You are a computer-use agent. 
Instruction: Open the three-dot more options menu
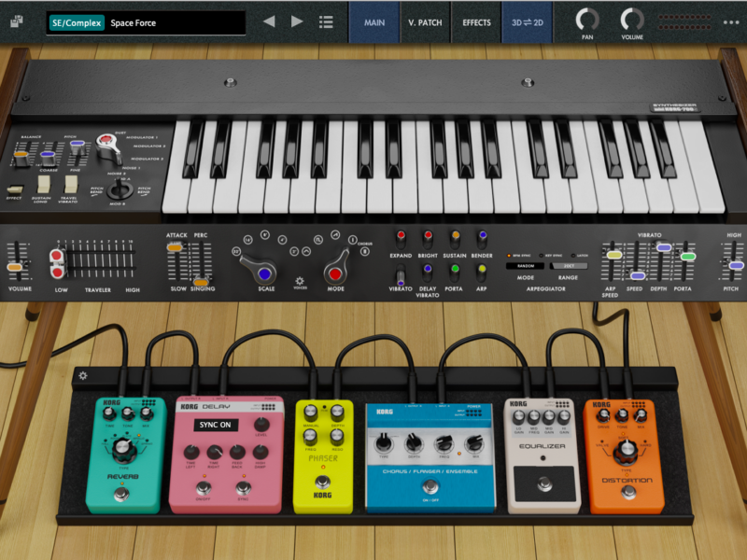[x=731, y=21]
